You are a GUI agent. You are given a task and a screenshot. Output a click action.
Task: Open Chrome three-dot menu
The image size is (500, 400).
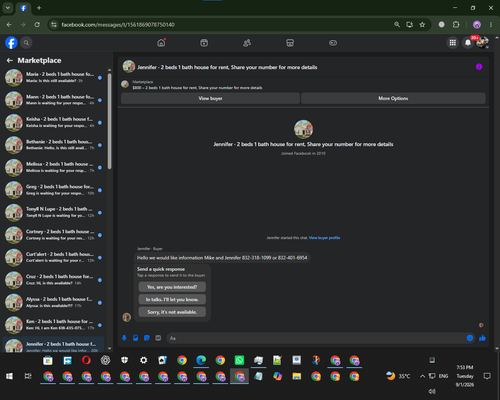coord(491,25)
